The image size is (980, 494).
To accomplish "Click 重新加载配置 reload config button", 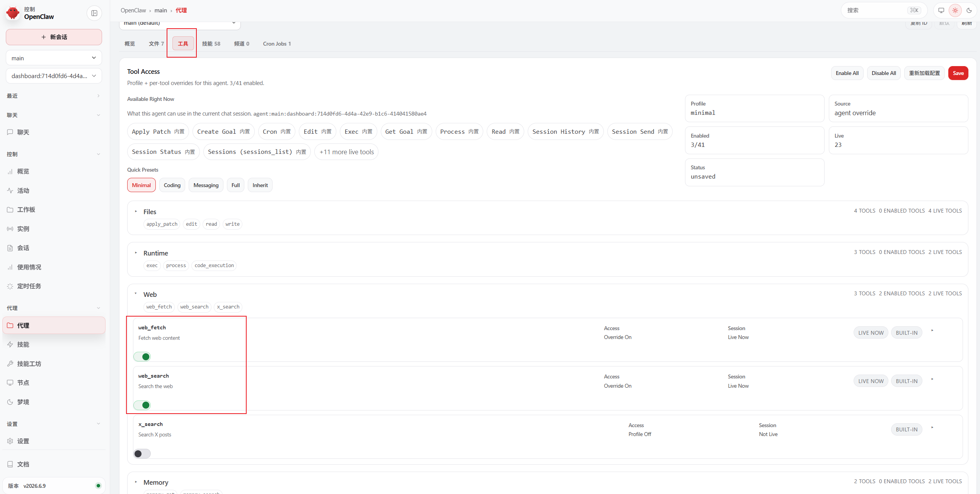I will click(924, 73).
